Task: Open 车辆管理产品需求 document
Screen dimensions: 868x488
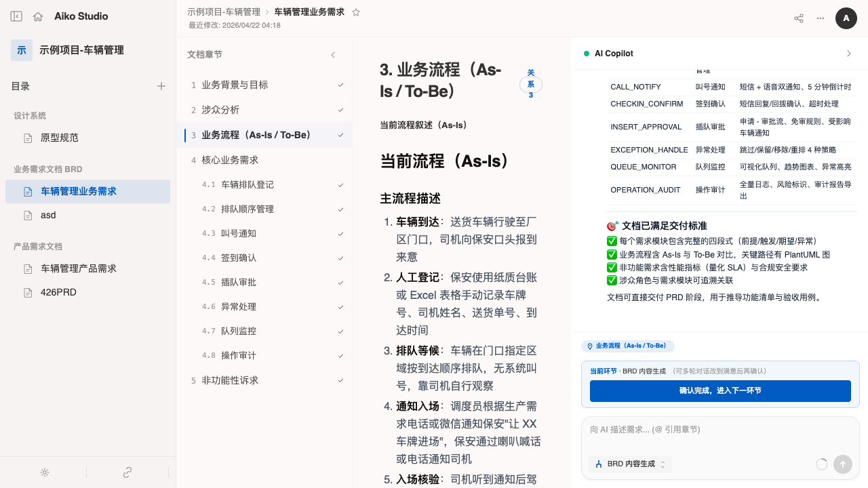Action: click(88, 269)
